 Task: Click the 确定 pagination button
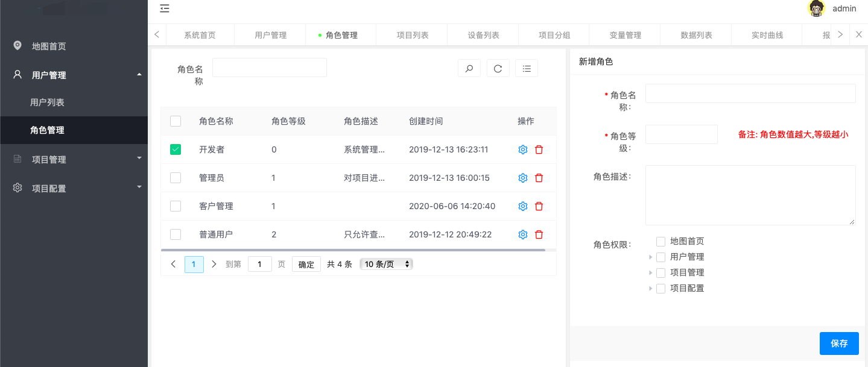click(306, 264)
